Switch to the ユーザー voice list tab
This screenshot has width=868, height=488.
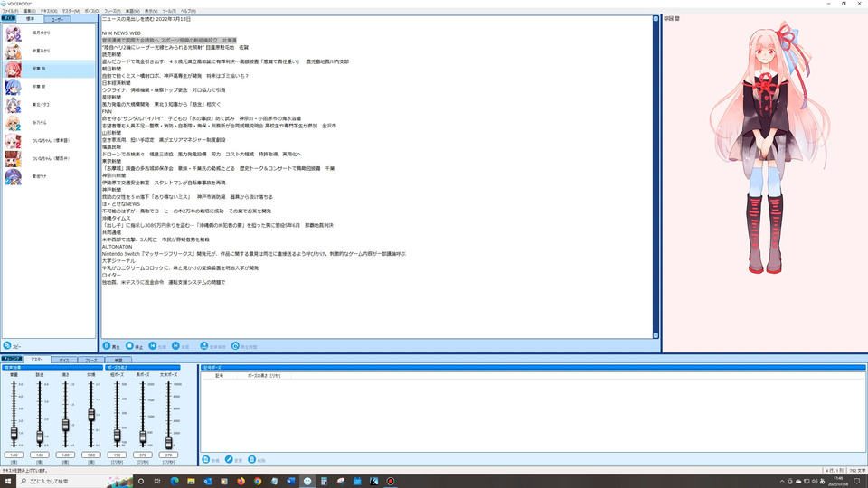pos(58,19)
